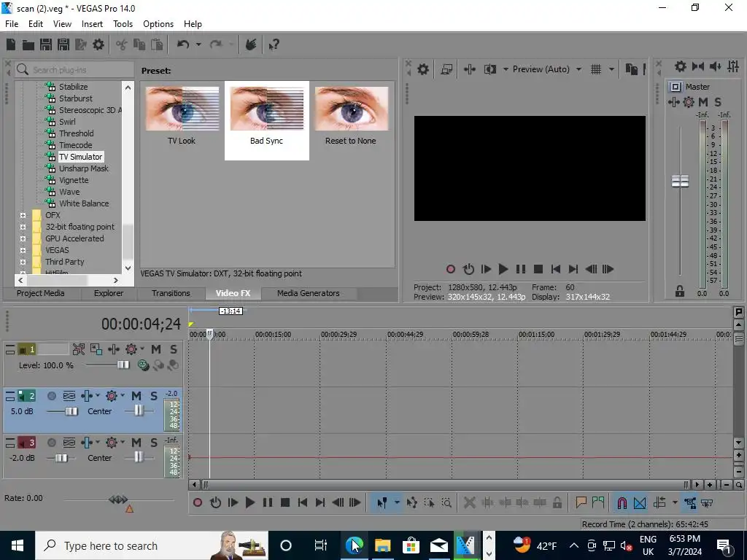The width and height of the screenshot is (747, 560).
Task: Open a project with folder icon
Action: (28, 44)
